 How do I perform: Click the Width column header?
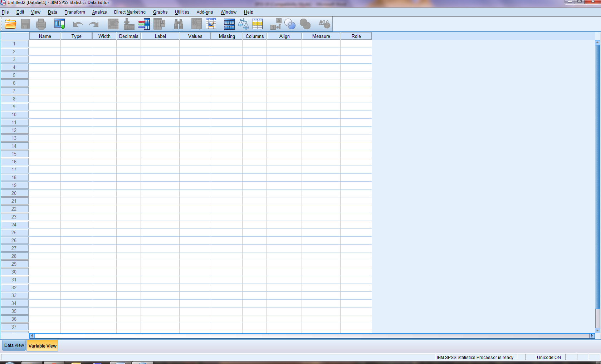coord(104,36)
